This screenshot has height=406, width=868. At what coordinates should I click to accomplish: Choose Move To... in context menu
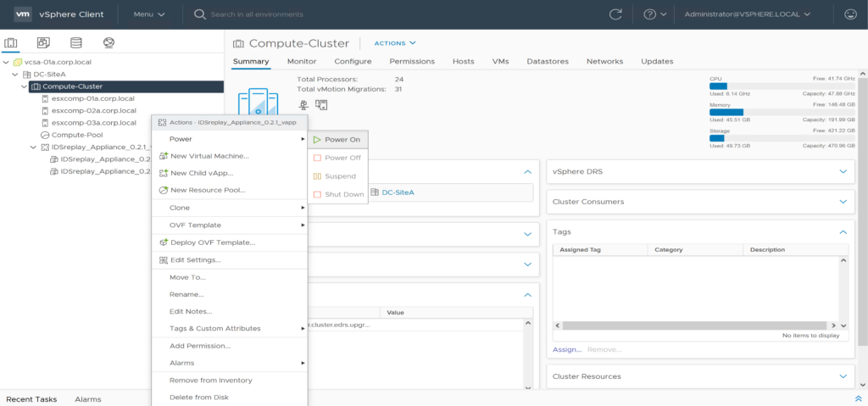(x=230, y=277)
